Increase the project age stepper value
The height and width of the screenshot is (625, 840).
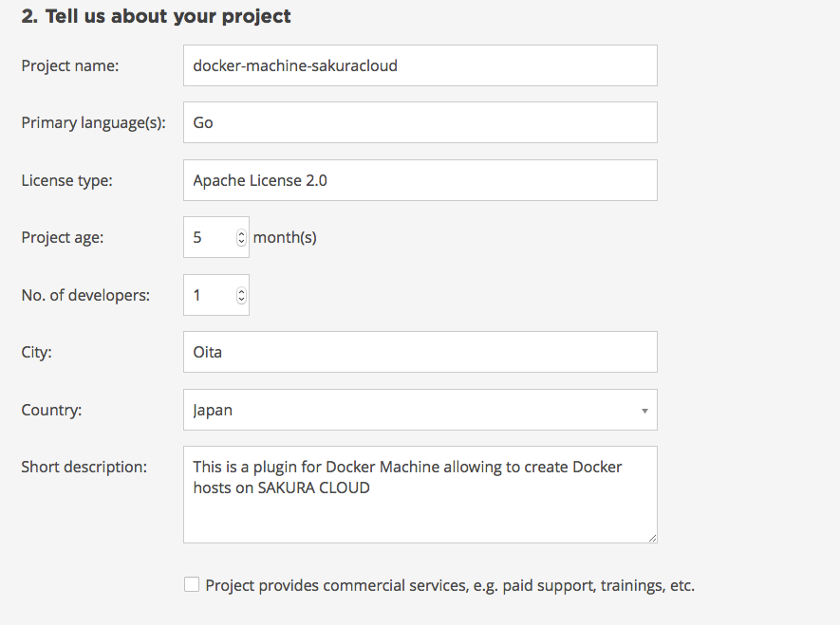(x=241, y=233)
